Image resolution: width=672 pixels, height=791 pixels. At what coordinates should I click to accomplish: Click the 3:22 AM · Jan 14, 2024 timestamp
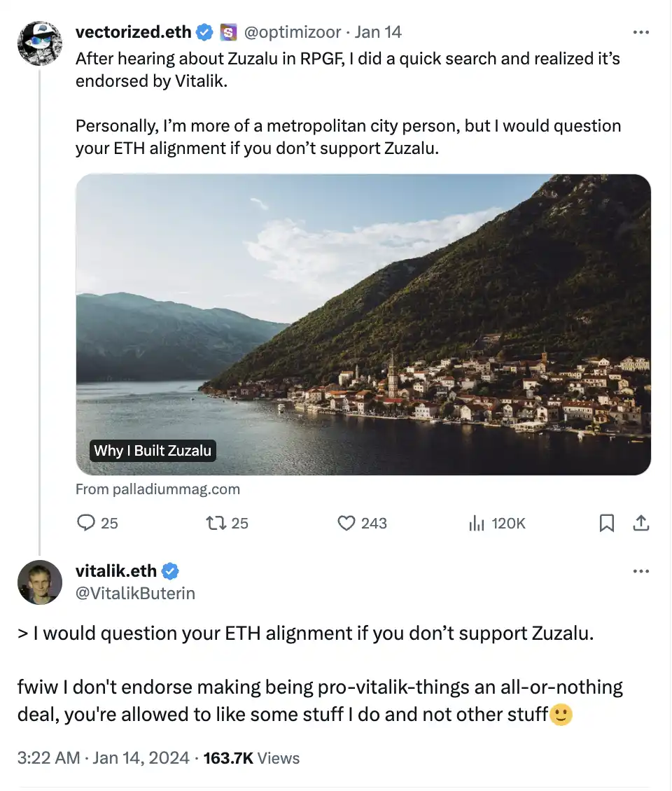click(x=104, y=758)
